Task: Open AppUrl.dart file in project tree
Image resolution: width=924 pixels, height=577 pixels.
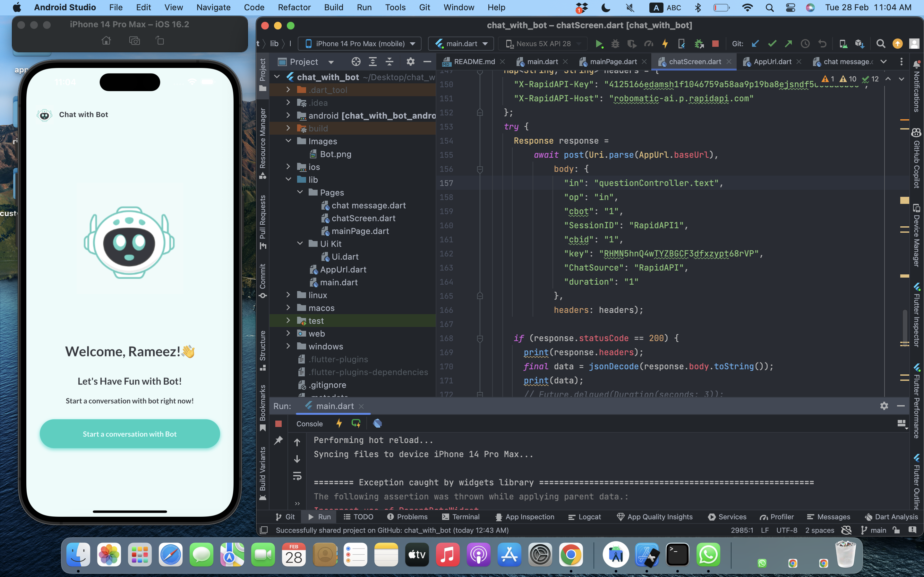Action: point(343,269)
